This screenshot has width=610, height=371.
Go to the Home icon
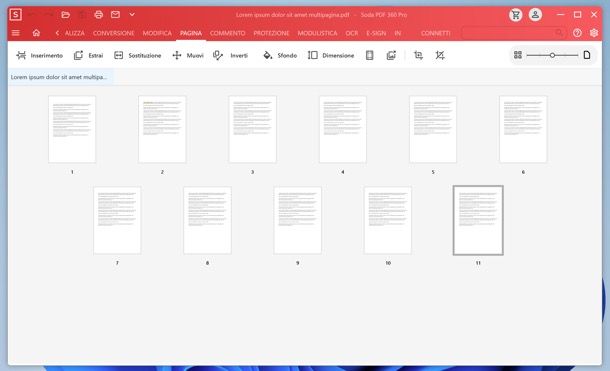pos(36,33)
